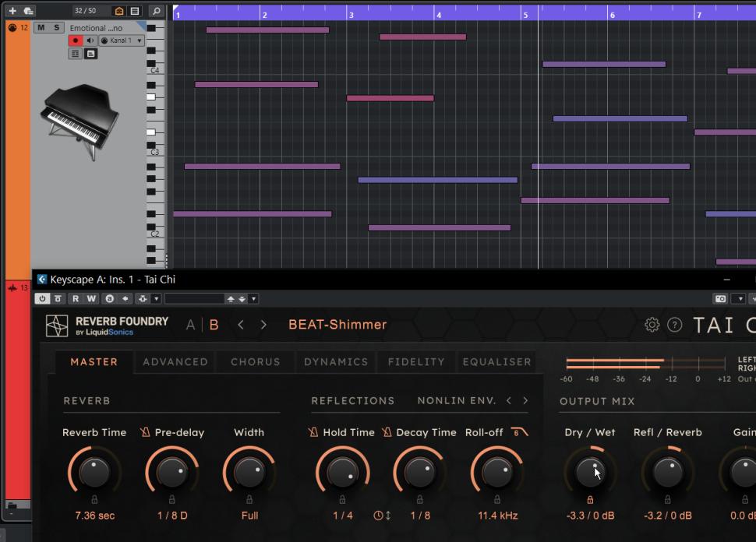The height and width of the screenshot is (542, 756).
Task: Open Tai Chi settings gear
Action: (652, 325)
